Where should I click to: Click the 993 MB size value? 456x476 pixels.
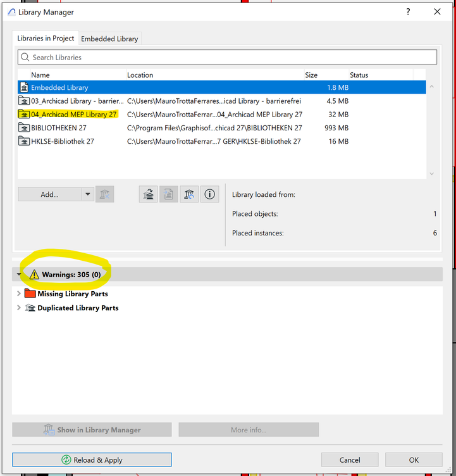336,127
